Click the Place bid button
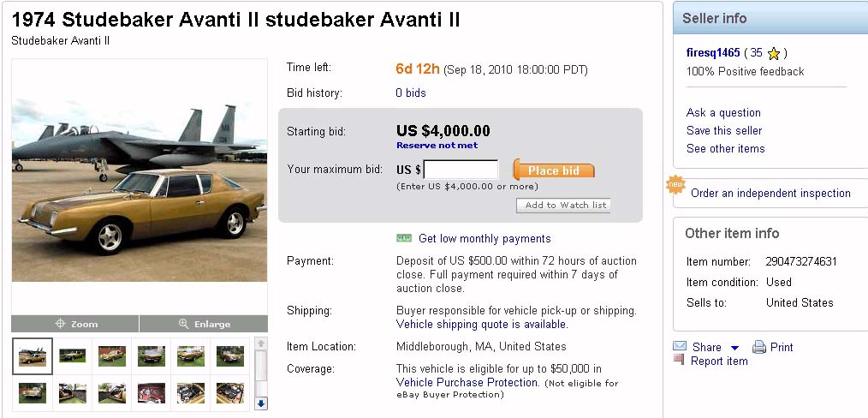 tap(554, 170)
